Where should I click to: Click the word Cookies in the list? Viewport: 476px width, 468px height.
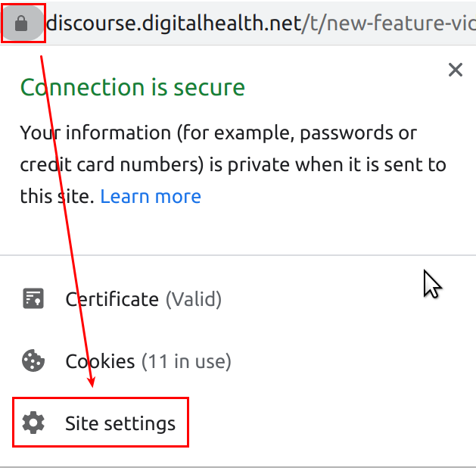tap(100, 361)
